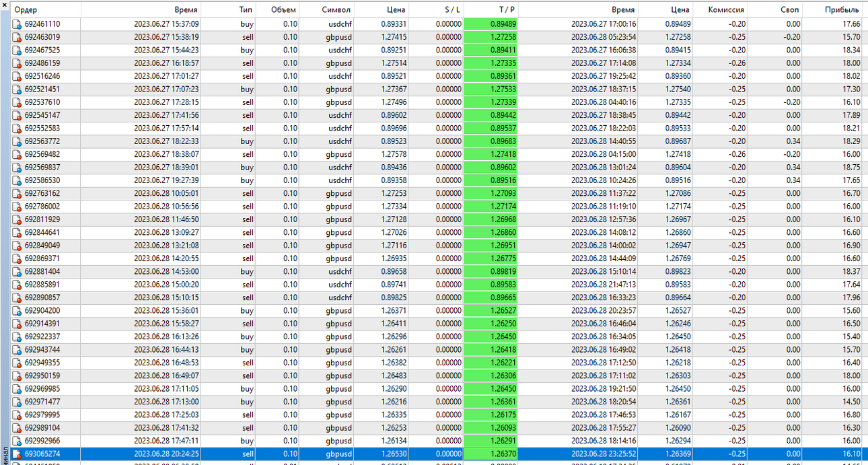Viewport: 868px width, 465px height.
Task: Select the buy order icon for 692521451
Action: coord(17,89)
